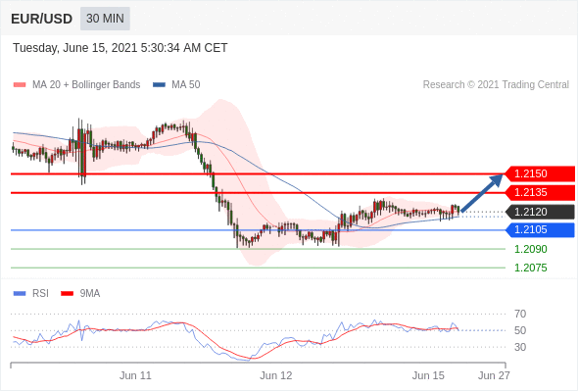
Task: Click the 1.2090 support level label
Action: coord(530,249)
